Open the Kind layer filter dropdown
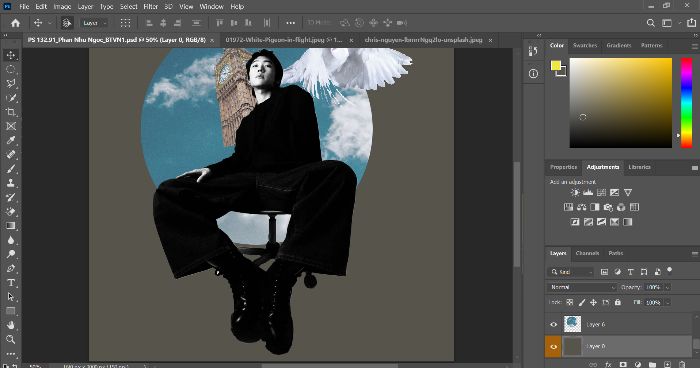This screenshot has width=700, height=368. pos(571,272)
